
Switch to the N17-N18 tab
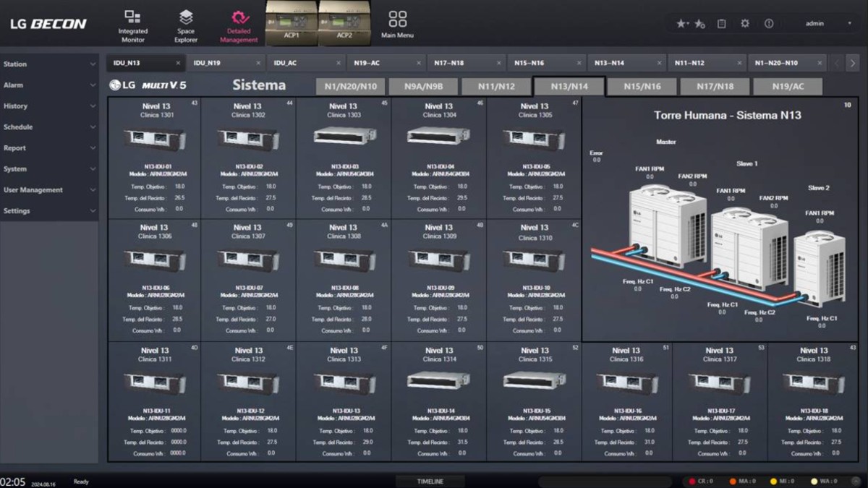(467, 63)
